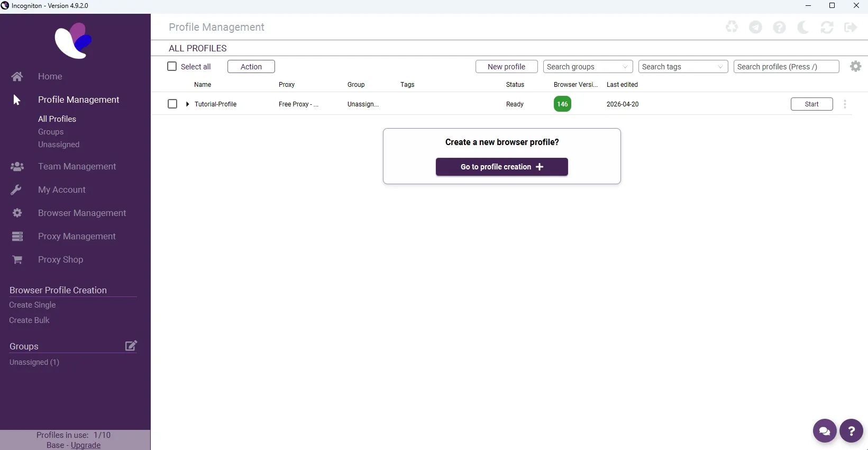Go to Home in sidebar
Viewport: 868px width, 450px height.
[50, 76]
